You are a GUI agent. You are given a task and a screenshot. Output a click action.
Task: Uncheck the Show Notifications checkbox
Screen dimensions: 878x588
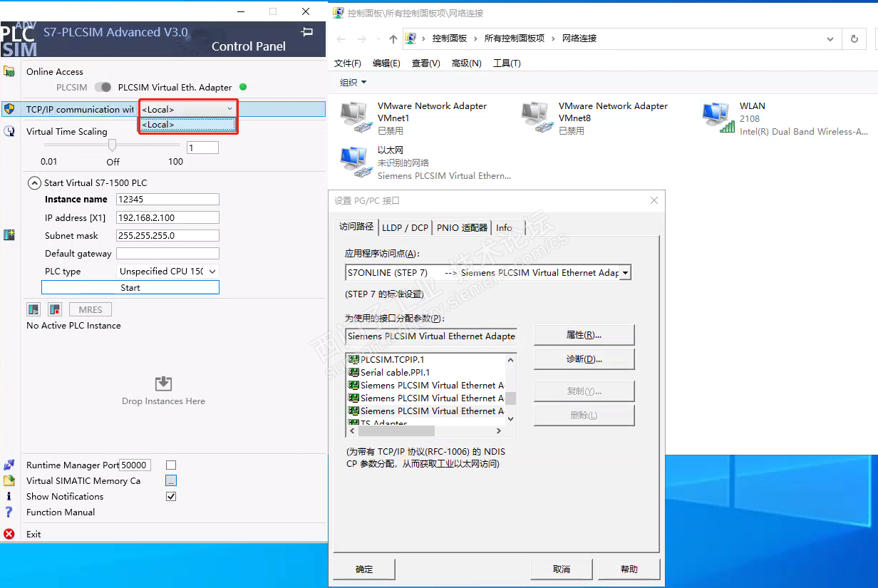click(171, 496)
